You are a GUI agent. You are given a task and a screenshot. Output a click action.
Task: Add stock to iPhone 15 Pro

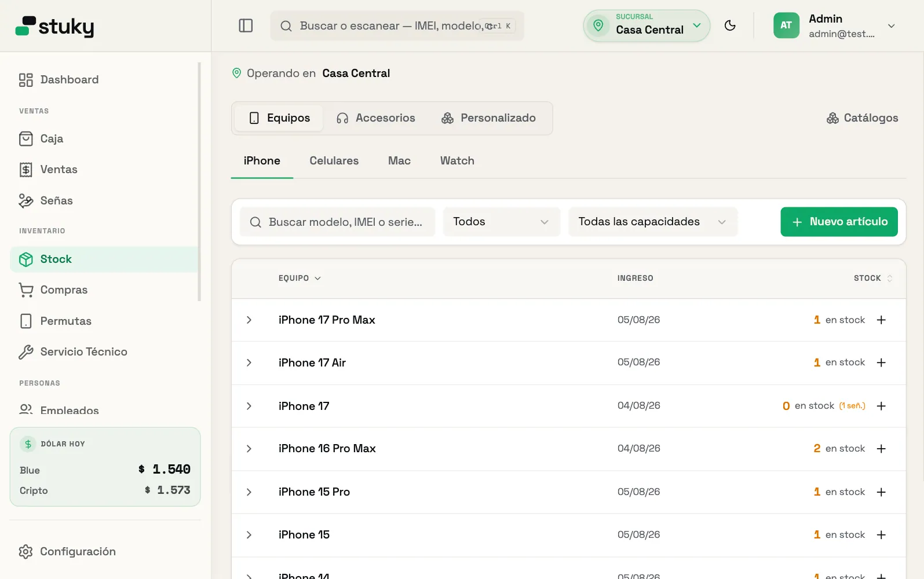881,492
